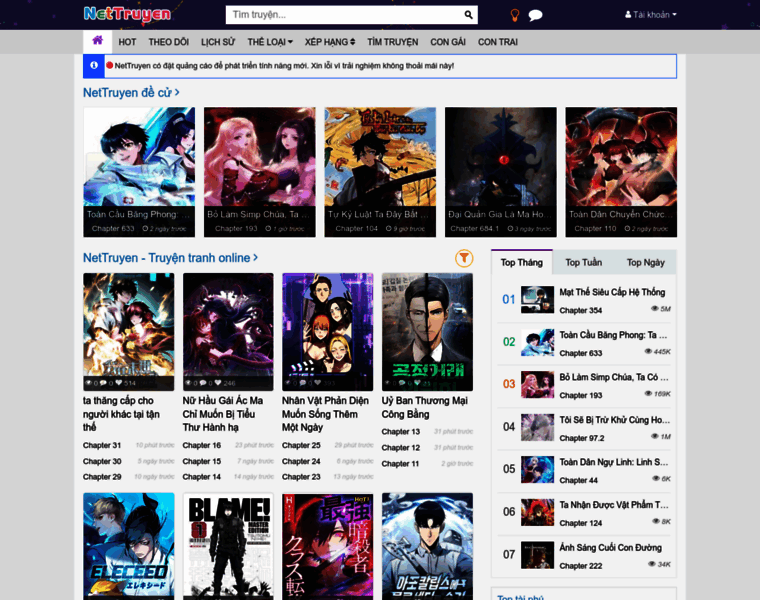The image size is (760, 600).
Task: Open the CON TRAI menu item
Action: click(498, 42)
